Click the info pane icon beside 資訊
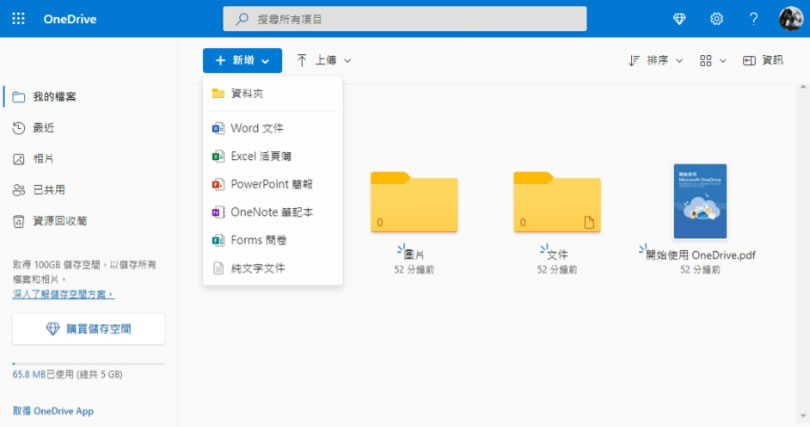 749,61
